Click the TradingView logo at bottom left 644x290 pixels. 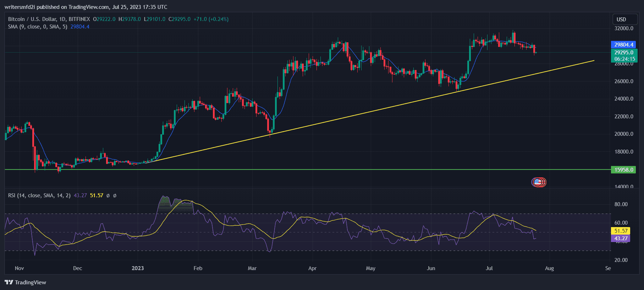[25, 282]
